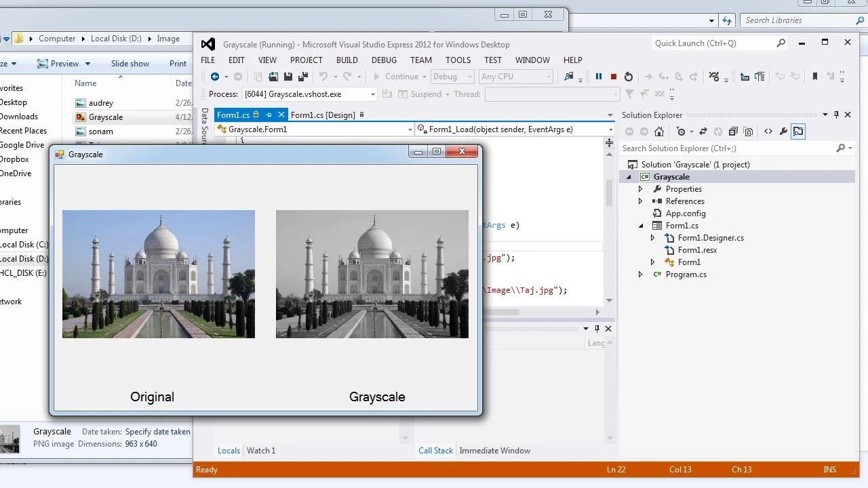Open Properties wrench icon in Solution Explorer
The height and width of the screenshot is (488, 868).
pos(783,131)
